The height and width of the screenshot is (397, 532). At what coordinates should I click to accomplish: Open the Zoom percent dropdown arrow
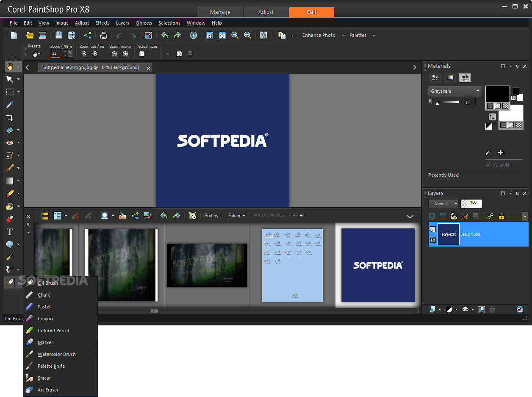(x=70, y=53)
